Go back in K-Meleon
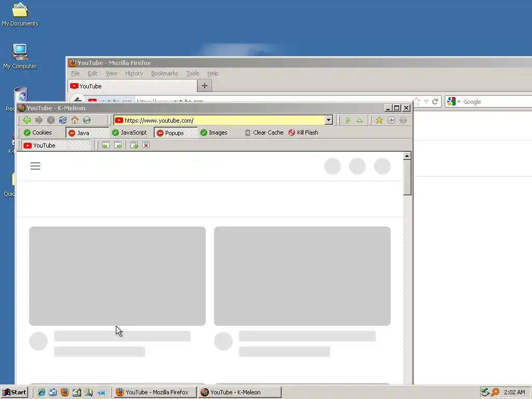The image size is (532, 399). tap(27, 120)
